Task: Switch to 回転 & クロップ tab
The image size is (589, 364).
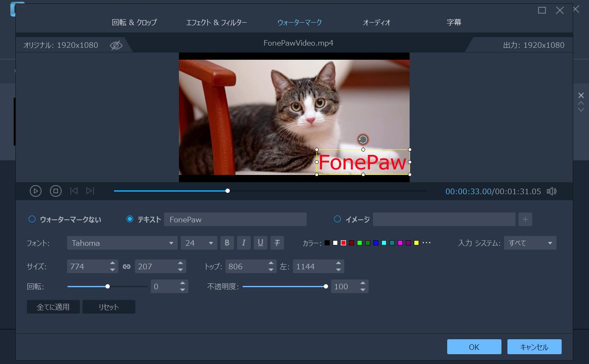Action: [x=134, y=22]
